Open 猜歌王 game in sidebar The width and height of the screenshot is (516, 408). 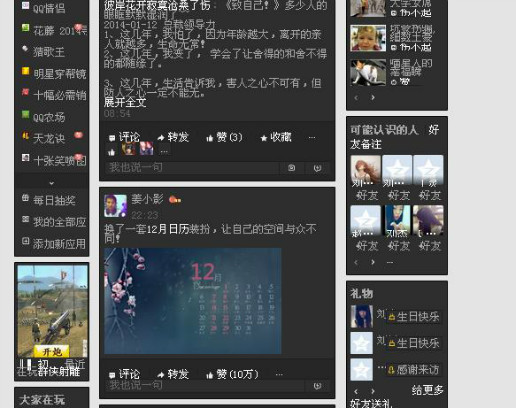click(x=49, y=52)
